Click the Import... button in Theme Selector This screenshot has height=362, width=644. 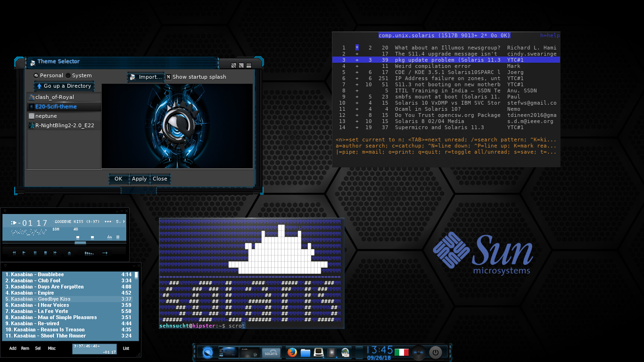(146, 77)
